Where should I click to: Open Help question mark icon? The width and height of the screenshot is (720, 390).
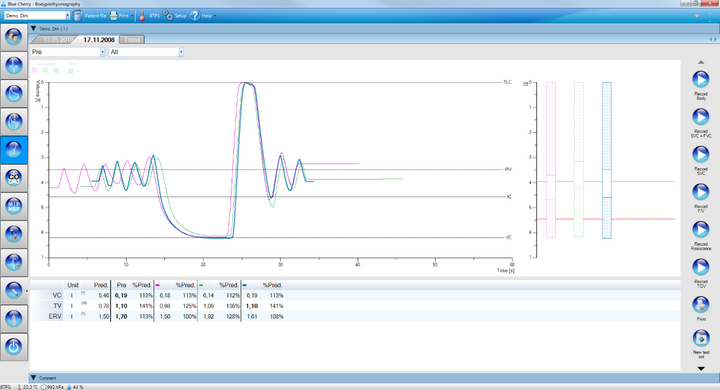point(195,16)
